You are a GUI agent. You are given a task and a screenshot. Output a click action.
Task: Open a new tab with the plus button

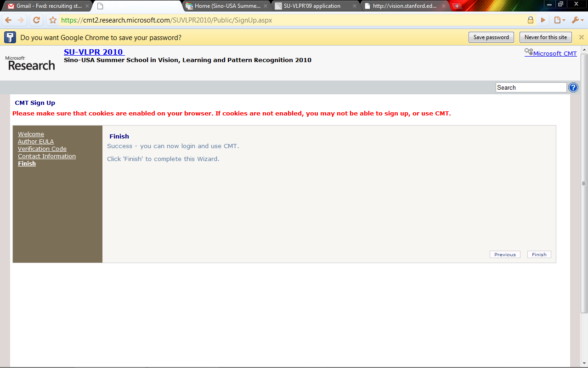[x=457, y=6]
